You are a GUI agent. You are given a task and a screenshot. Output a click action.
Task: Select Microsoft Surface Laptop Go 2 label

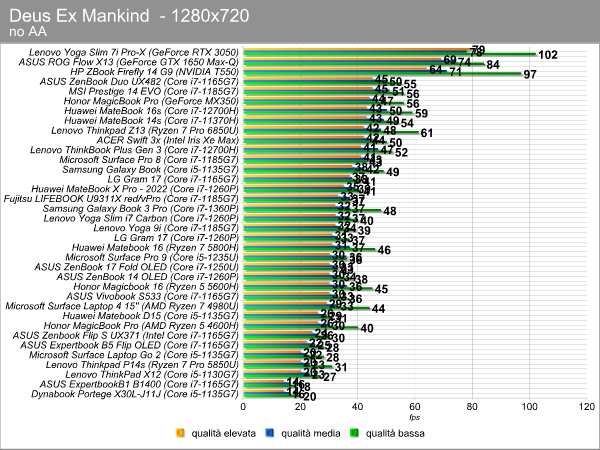tap(134, 355)
